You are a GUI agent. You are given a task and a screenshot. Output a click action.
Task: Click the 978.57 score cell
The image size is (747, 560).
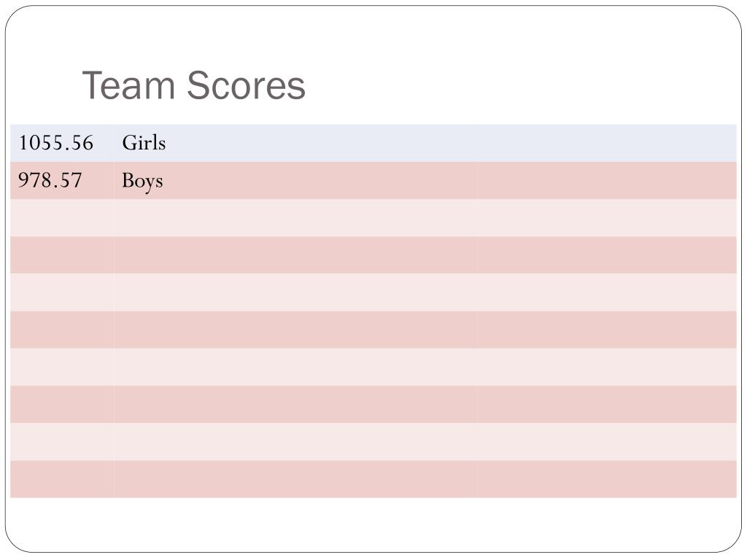[62, 181]
